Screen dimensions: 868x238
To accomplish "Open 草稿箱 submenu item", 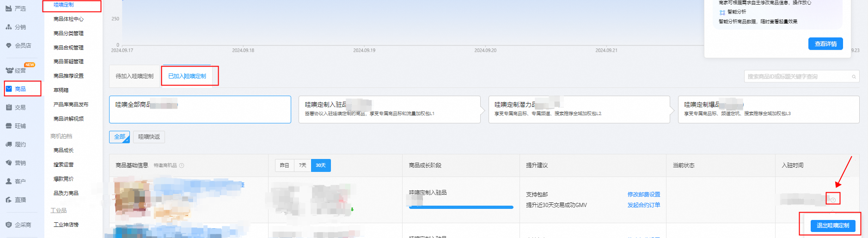I will pos(61,90).
